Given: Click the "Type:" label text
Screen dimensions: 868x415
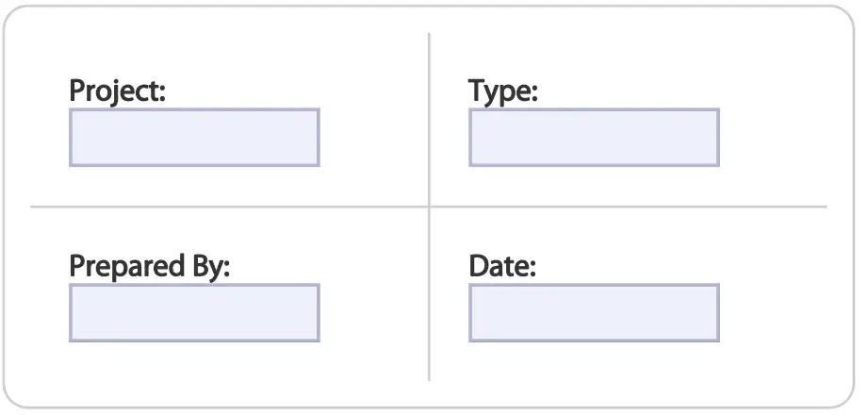Looking at the screenshot, I should click(503, 91).
